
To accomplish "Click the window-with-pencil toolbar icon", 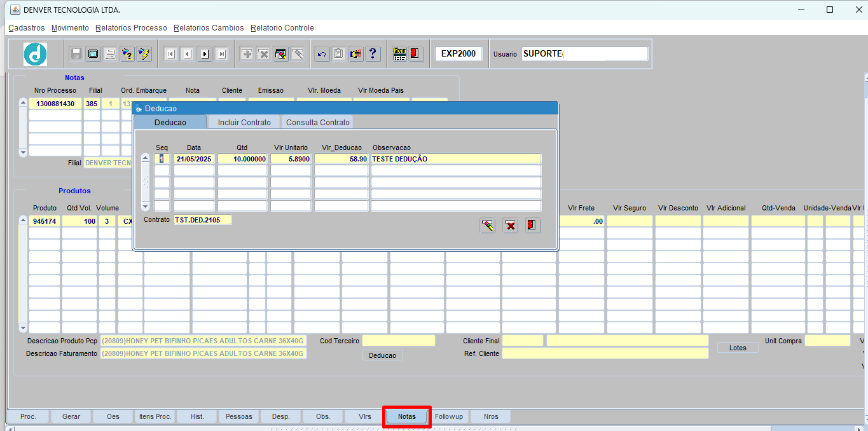I will 281,54.
